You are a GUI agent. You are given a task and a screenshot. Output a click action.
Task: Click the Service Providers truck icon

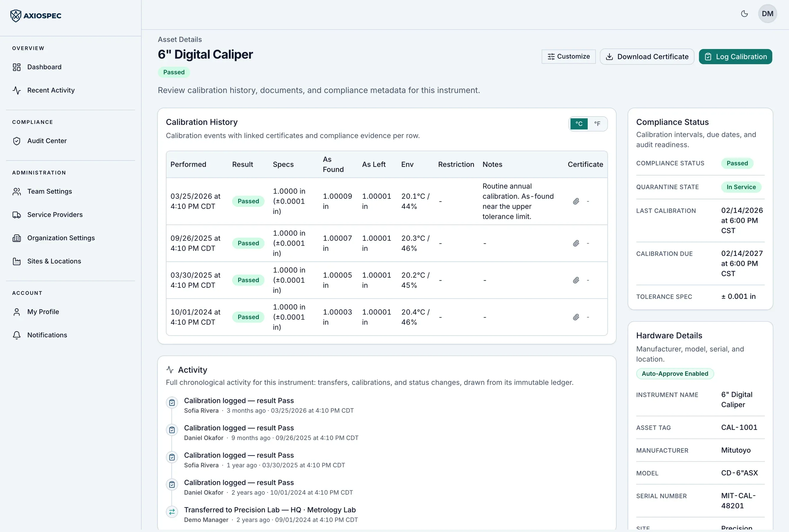click(17, 215)
